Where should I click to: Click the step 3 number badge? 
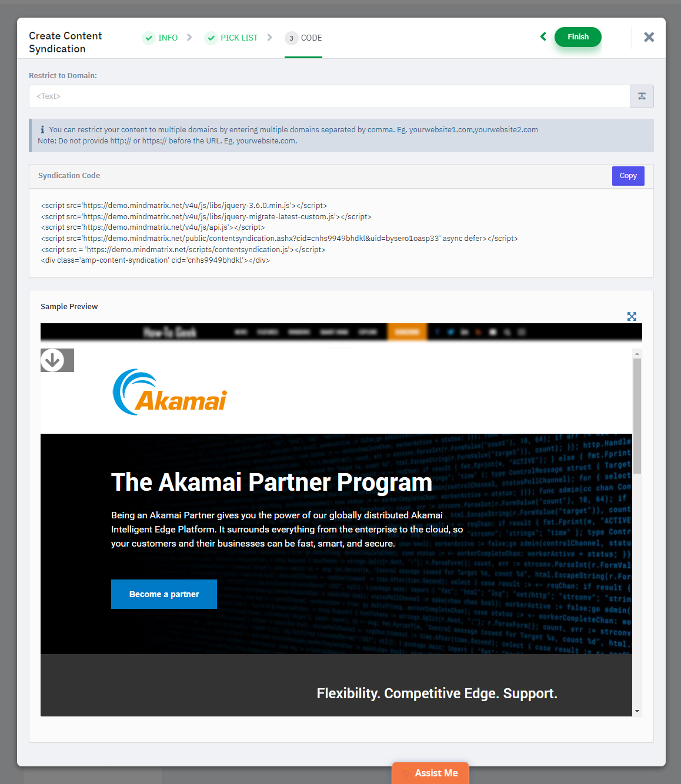(x=291, y=38)
